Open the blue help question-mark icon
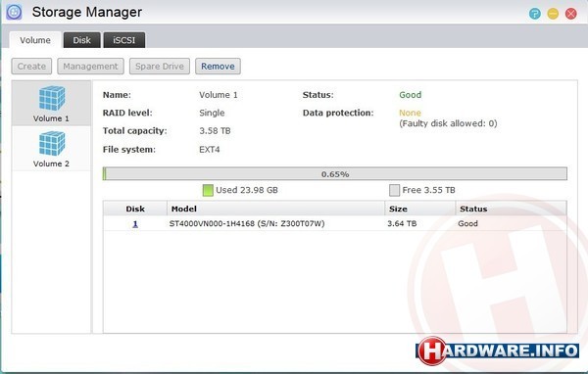The height and width of the screenshot is (374, 588). 535,14
